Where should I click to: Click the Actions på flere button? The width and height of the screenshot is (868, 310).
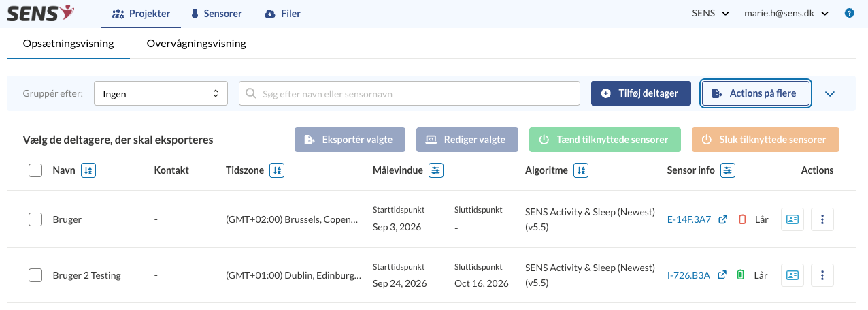tap(756, 93)
